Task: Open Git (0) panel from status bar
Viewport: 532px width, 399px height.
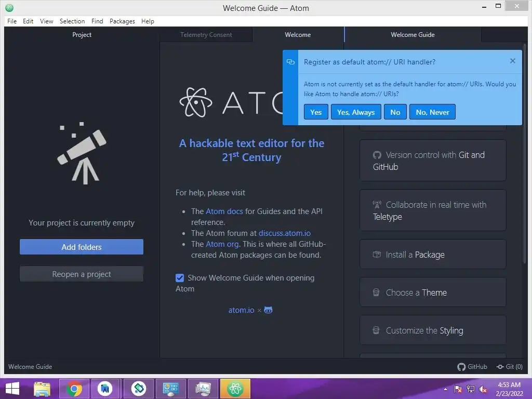Action: pos(509,367)
